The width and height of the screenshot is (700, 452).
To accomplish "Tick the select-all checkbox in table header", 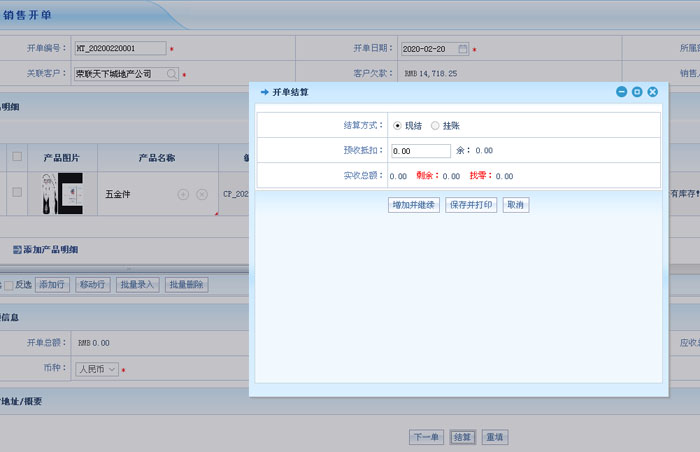I will (x=17, y=156).
